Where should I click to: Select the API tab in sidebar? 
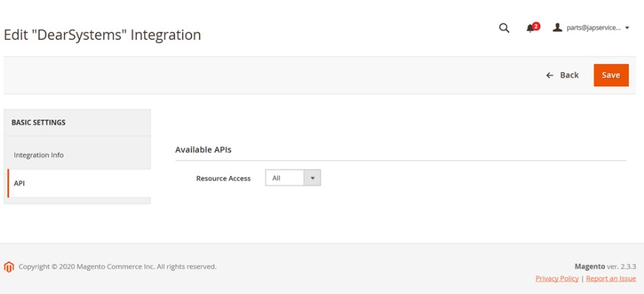coord(19,184)
